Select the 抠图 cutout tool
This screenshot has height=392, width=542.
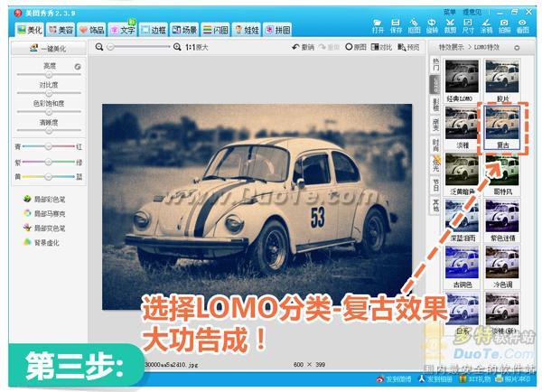(x=414, y=26)
